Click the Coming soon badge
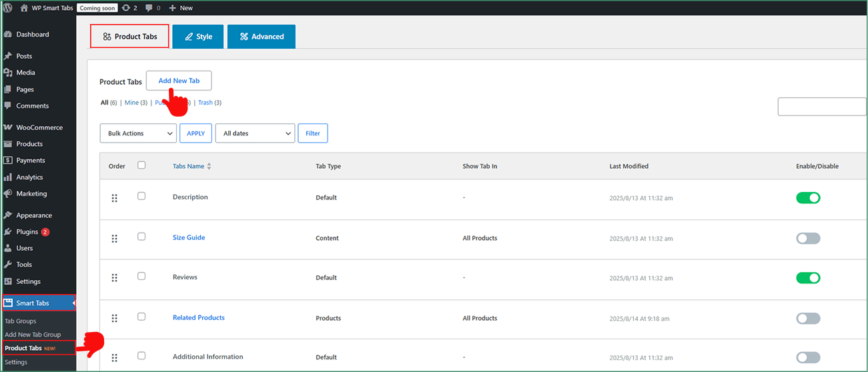Viewport: 868px width, 372px height. point(97,8)
